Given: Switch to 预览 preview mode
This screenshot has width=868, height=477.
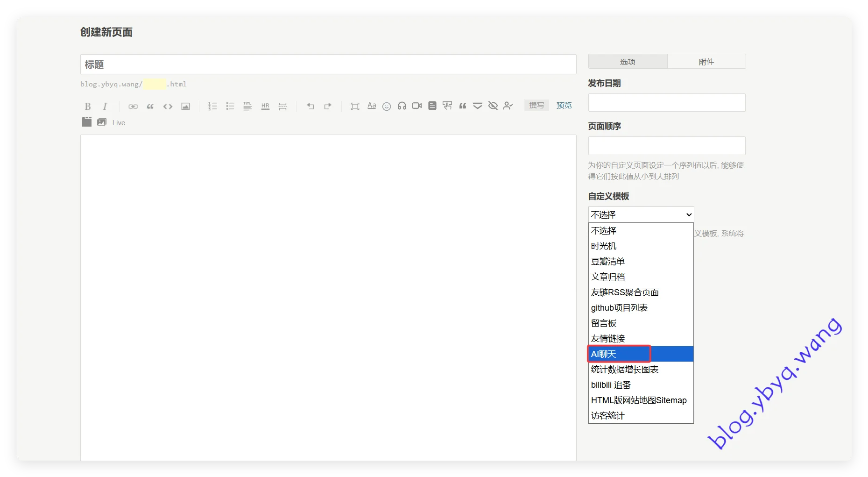Looking at the screenshot, I should (564, 106).
